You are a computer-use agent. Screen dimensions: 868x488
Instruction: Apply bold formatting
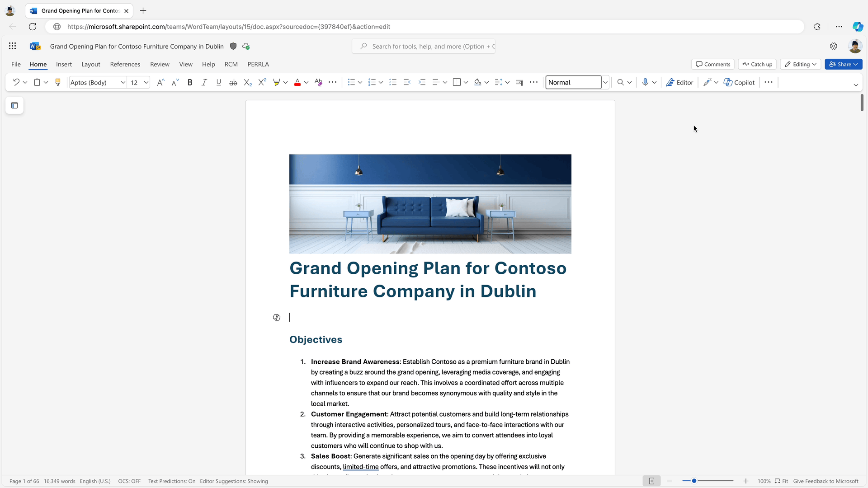(190, 82)
